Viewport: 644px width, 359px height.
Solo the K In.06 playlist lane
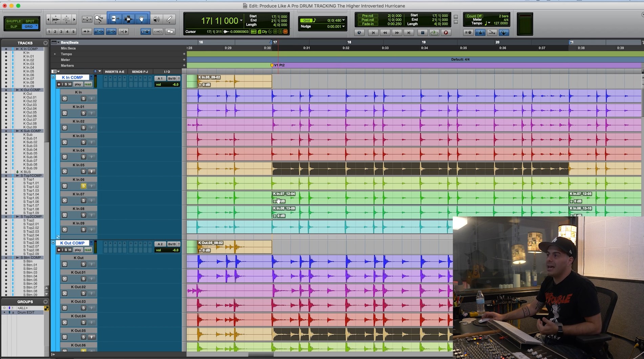coord(83,186)
